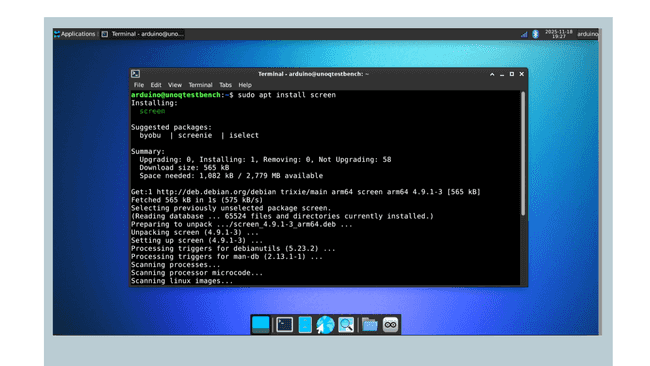This screenshot has height=366, width=650.
Task: Open the Help menu in Terminal
Action: (245, 85)
